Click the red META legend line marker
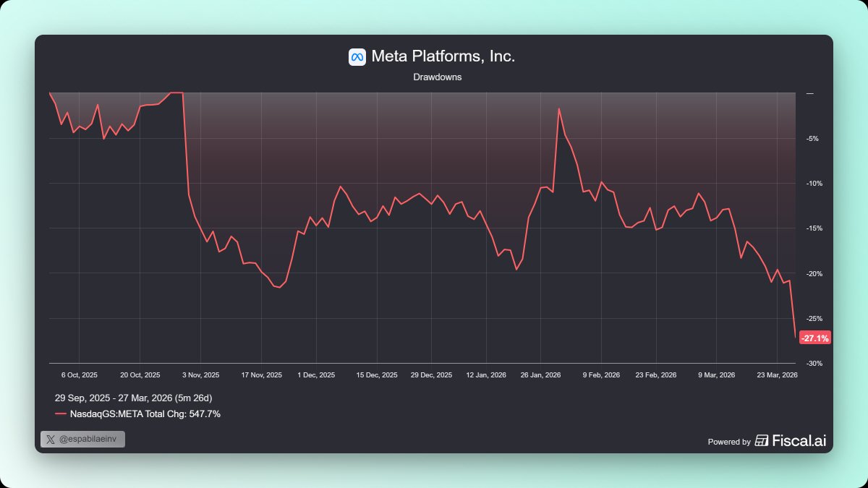Screen dimensions: 868x488 (61, 414)
